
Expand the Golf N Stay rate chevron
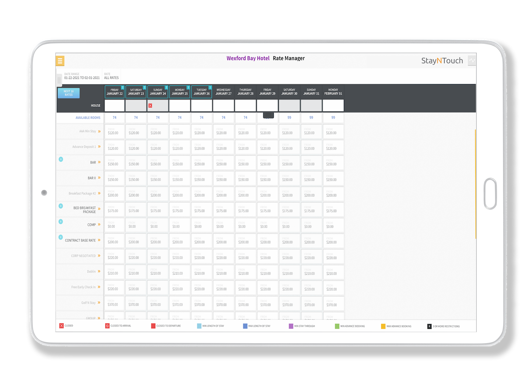[x=99, y=303]
